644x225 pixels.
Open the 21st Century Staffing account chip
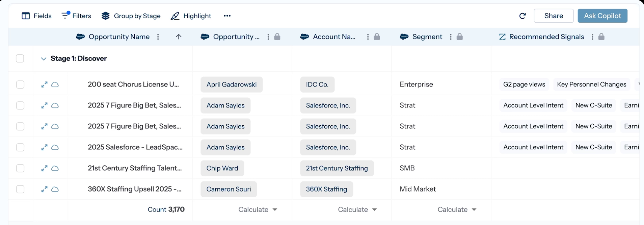pyautogui.click(x=337, y=168)
